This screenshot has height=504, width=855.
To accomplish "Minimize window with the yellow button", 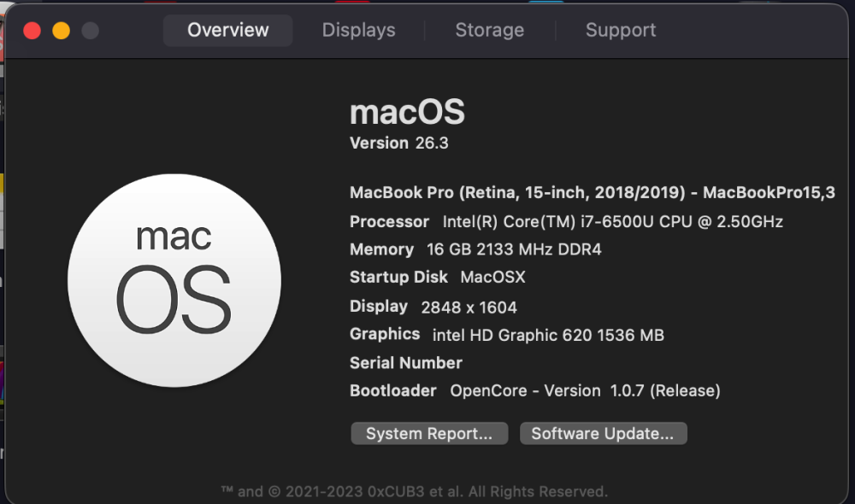I will point(61,31).
